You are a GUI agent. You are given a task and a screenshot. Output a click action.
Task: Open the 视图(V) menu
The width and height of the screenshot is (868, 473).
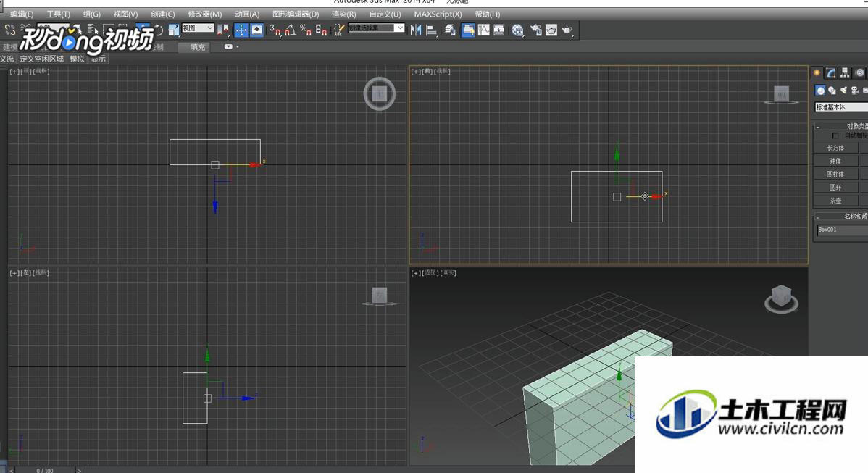pos(125,14)
